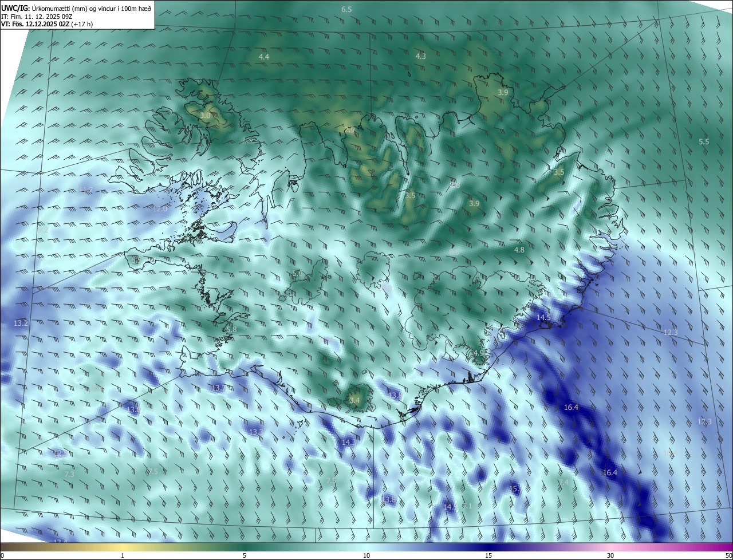Click the 4.8 value label on the map
Viewport: 733px width, 560px height.
pos(519,250)
